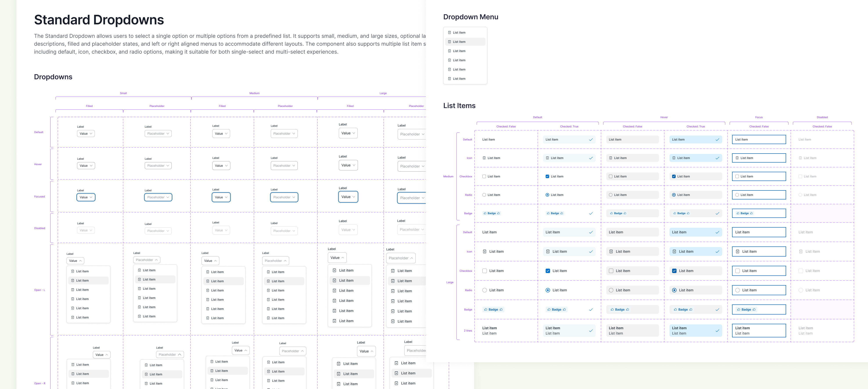Open Small Filled Value dropdown in Default row

point(86,134)
